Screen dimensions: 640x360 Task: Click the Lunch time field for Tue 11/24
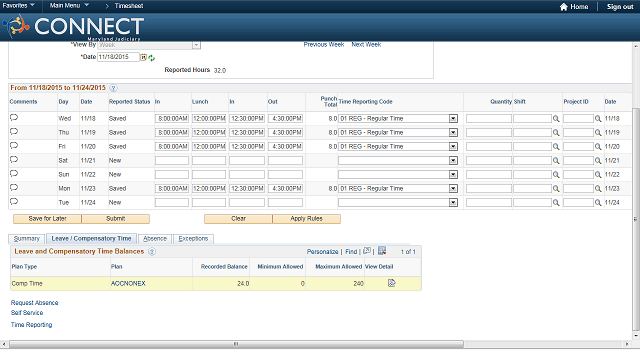(x=209, y=202)
